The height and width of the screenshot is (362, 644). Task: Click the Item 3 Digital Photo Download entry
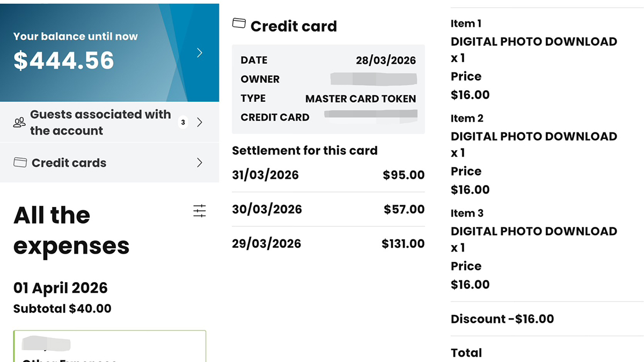533,231
